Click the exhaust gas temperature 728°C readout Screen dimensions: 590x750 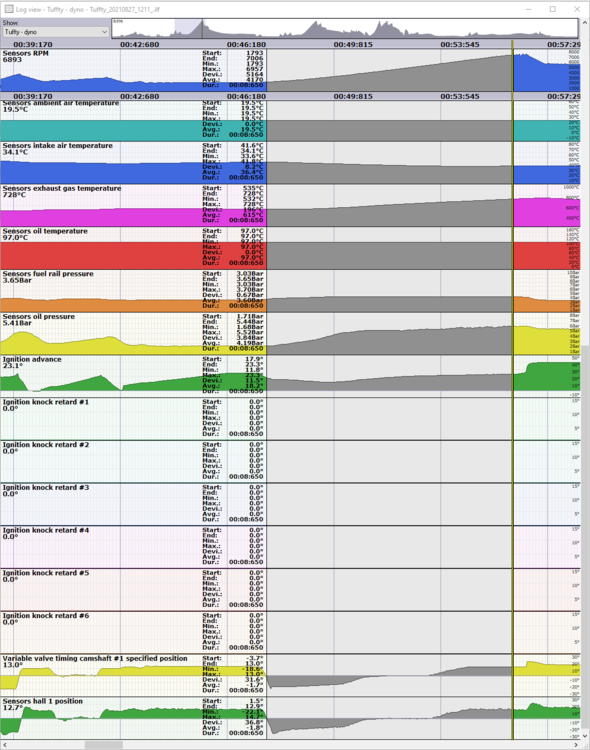pyautogui.click(x=14, y=195)
